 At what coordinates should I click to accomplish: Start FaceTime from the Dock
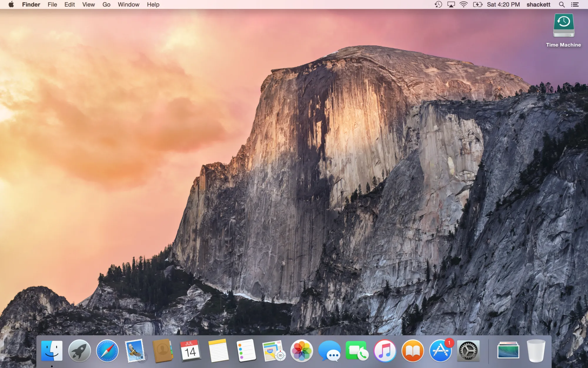click(357, 351)
